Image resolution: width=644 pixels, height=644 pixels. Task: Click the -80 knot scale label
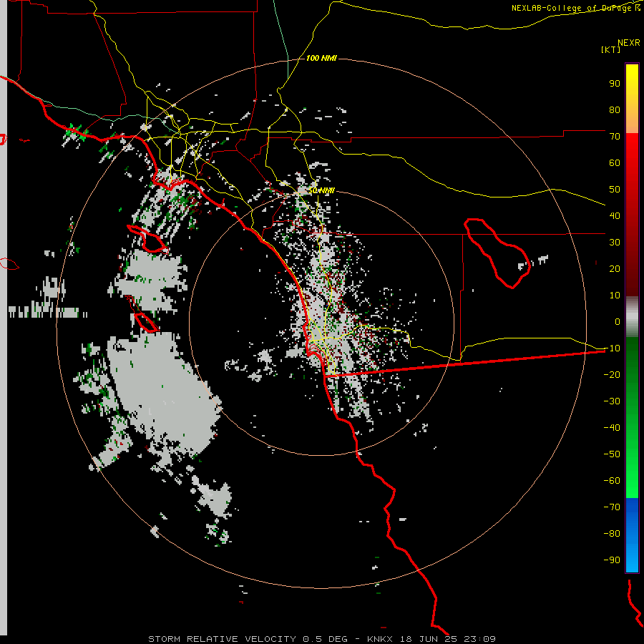[612, 534]
